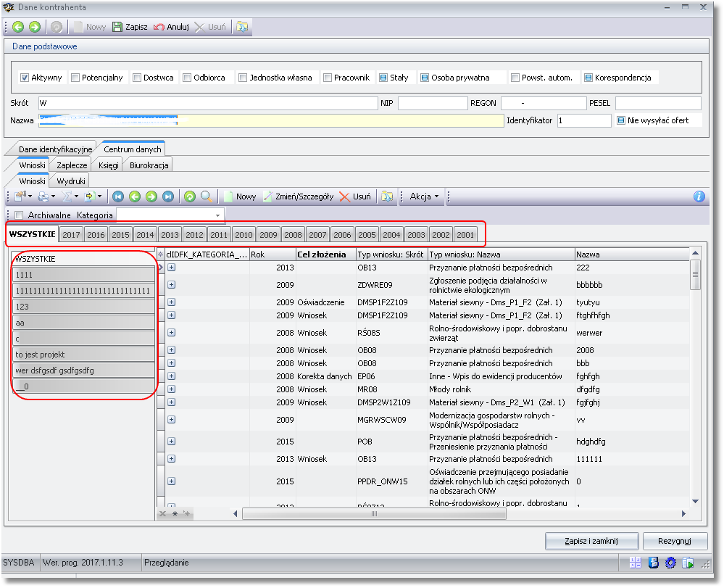
Task: Open the blue gear icon in status bar
Action: [x=670, y=563]
